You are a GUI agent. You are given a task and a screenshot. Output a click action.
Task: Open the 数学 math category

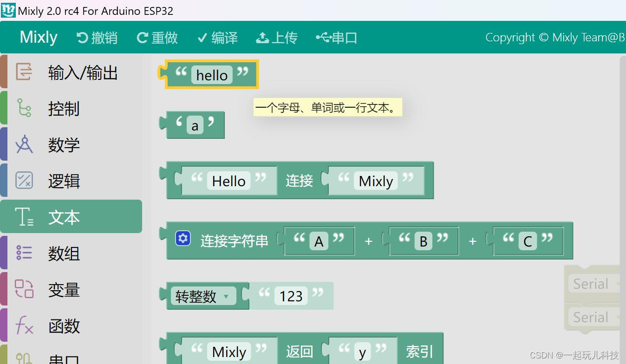71,144
